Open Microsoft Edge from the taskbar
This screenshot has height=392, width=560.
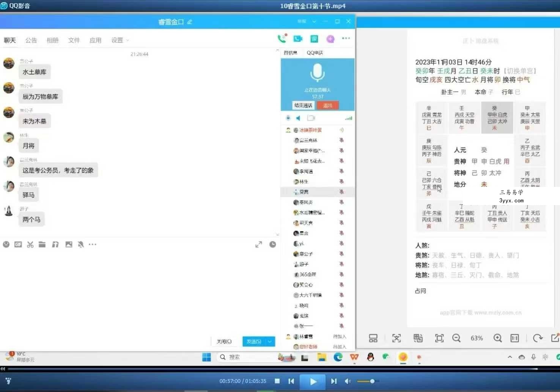(338, 357)
